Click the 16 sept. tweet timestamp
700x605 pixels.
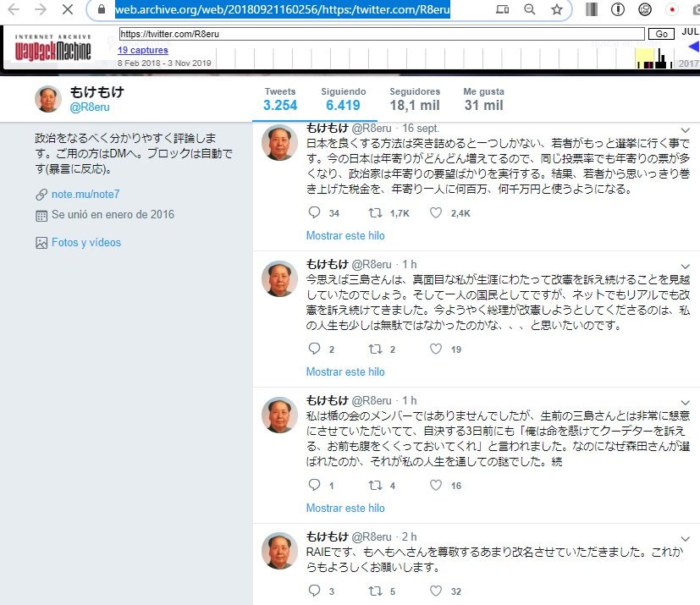click(x=421, y=129)
